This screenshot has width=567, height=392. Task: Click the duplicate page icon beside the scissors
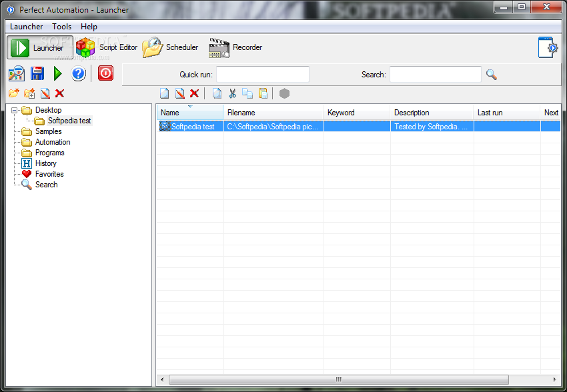click(217, 93)
